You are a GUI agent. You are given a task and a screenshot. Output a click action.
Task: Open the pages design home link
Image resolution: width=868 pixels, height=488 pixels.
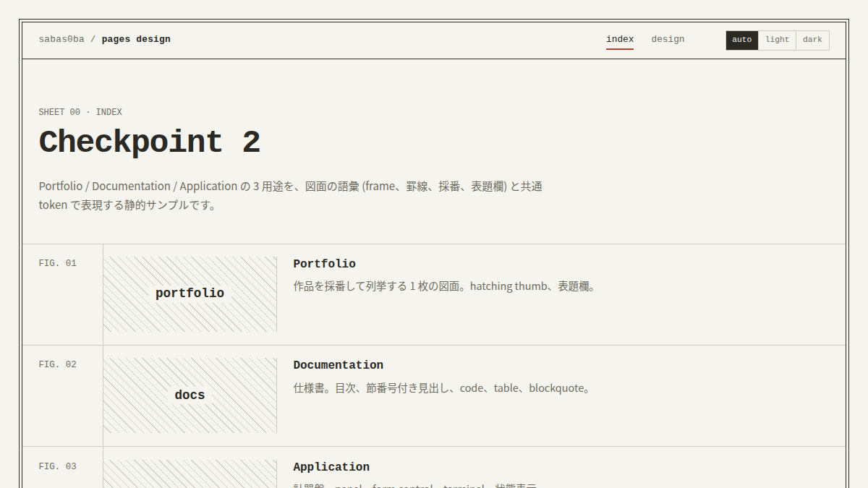(136, 39)
